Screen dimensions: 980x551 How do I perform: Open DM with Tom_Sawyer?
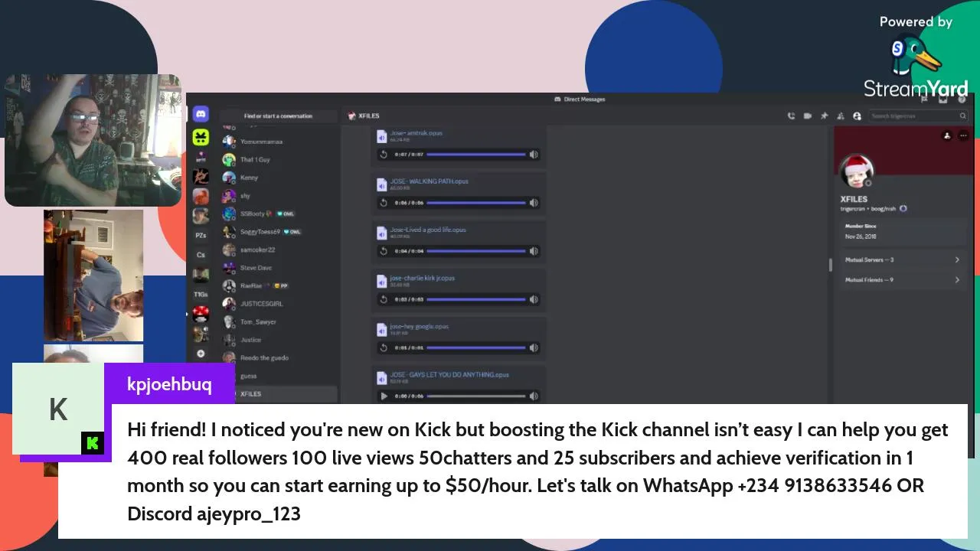coord(279,321)
